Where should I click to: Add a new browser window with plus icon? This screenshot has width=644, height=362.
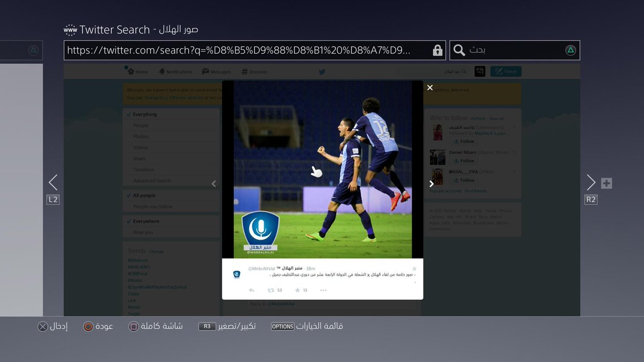point(606,183)
